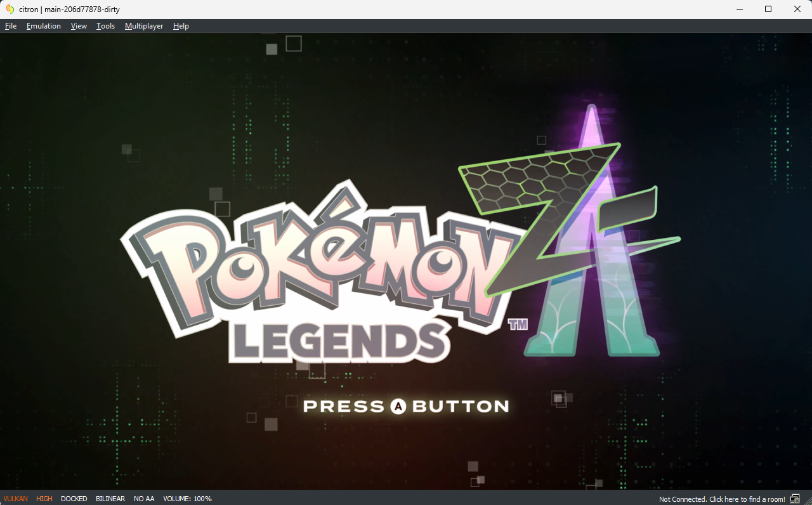Toggle the BILINEAR scaling filter
The width and height of the screenshot is (812, 505).
pyautogui.click(x=110, y=499)
